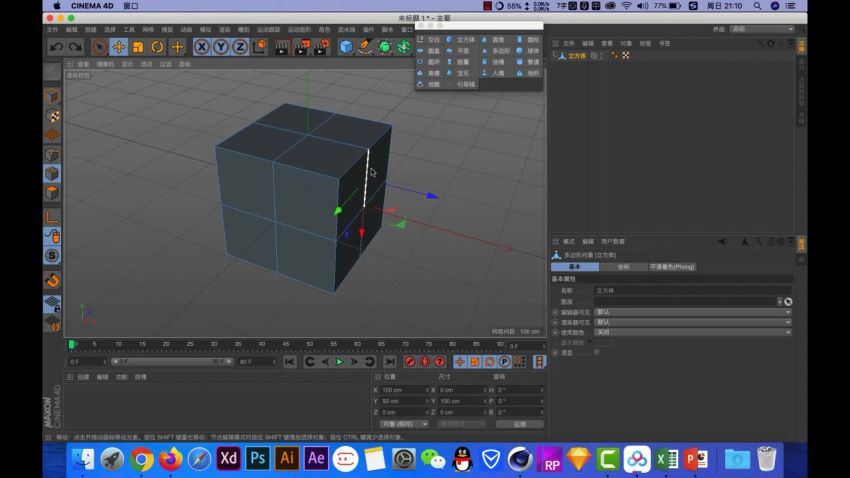Image resolution: width=850 pixels, height=478 pixels.
Task: Click the 立方体 object in object manager
Action: coord(577,56)
